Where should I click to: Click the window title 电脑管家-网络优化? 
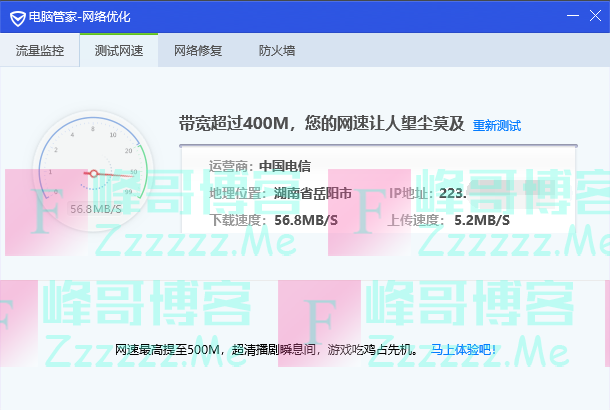click(79, 17)
